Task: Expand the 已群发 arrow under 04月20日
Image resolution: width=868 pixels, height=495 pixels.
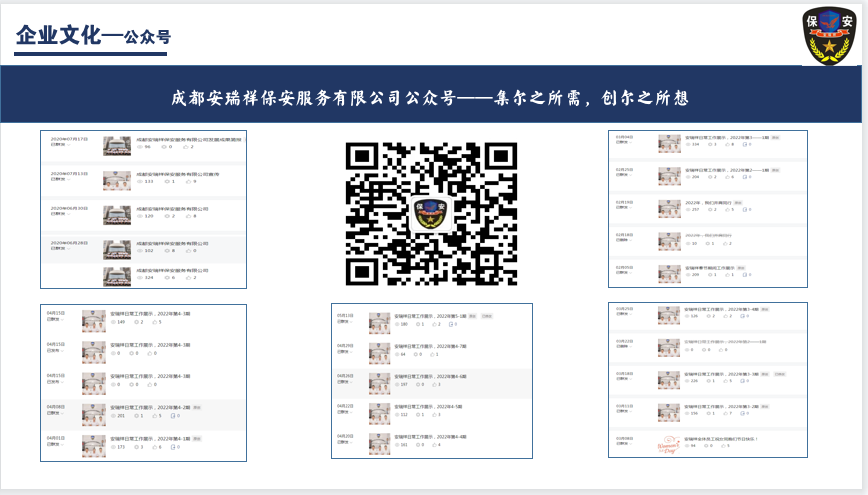Action: [x=353, y=442]
